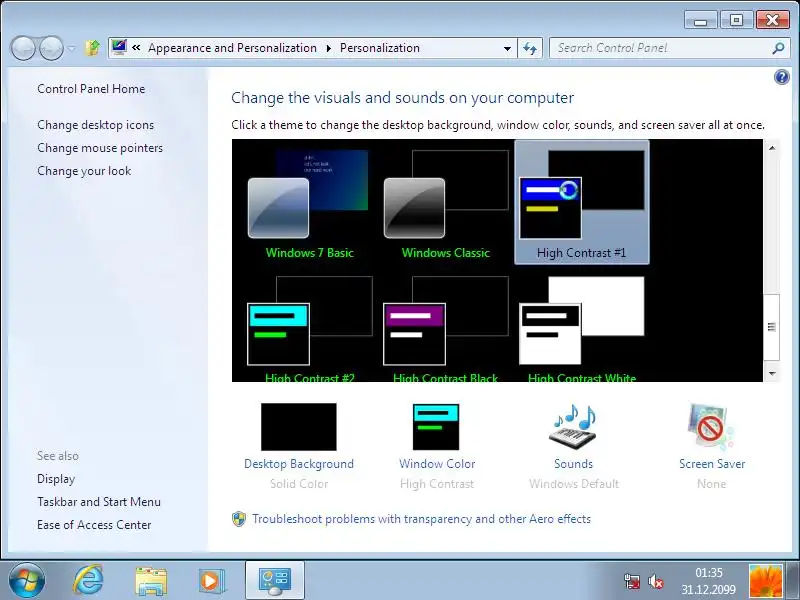Open Change your look link
This screenshot has height=600, width=800.
pyautogui.click(x=84, y=171)
